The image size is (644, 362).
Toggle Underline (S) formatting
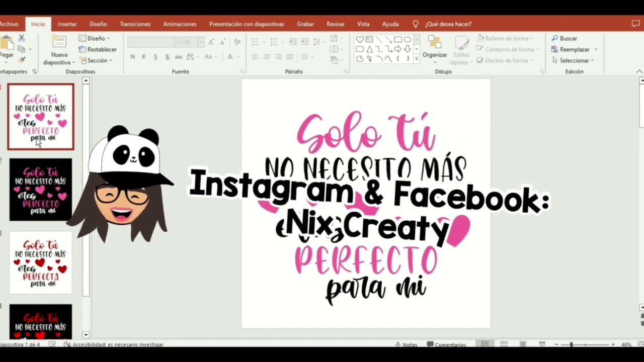(x=155, y=57)
